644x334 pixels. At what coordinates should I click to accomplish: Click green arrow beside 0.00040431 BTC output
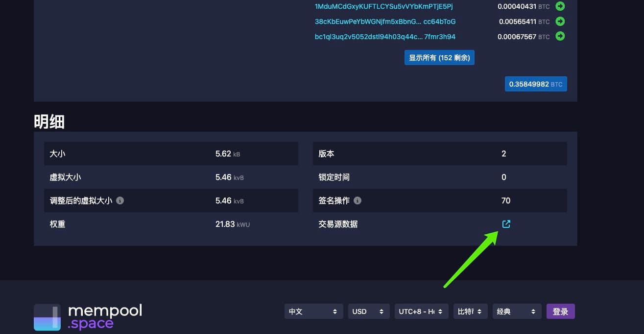[x=560, y=6]
